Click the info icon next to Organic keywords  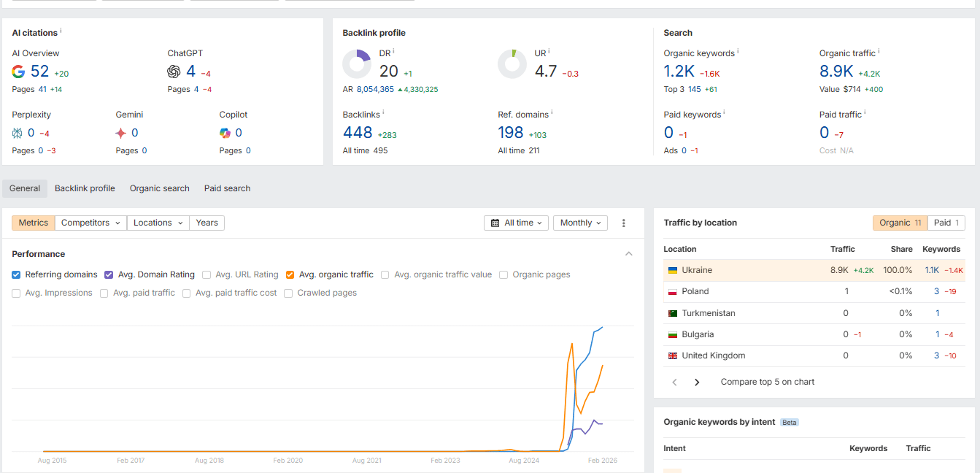[738, 52]
